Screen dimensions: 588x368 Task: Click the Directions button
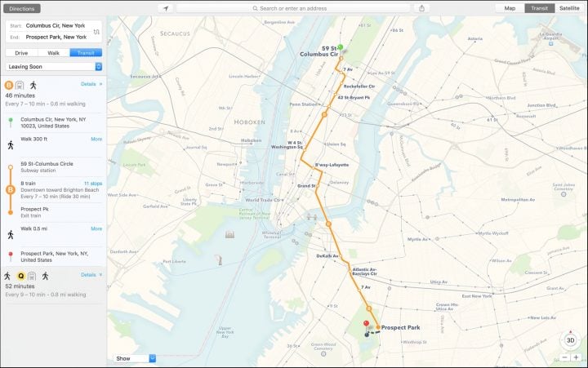tap(22, 9)
